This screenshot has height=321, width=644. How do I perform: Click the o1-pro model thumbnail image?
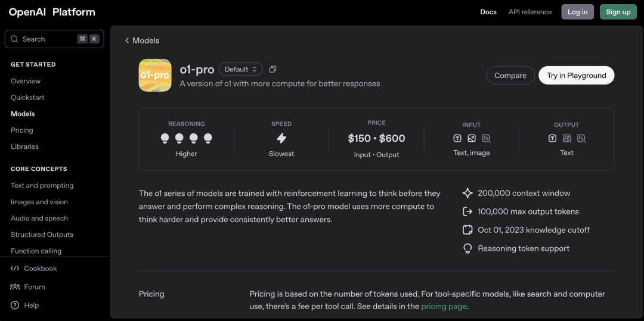coord(155,75)
